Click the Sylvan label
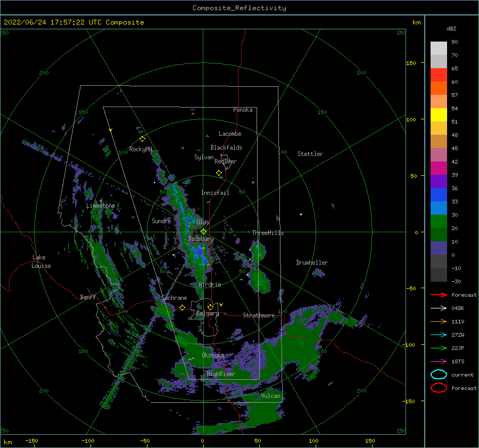This screenshot has width=479, height=448. click(204, 157)
